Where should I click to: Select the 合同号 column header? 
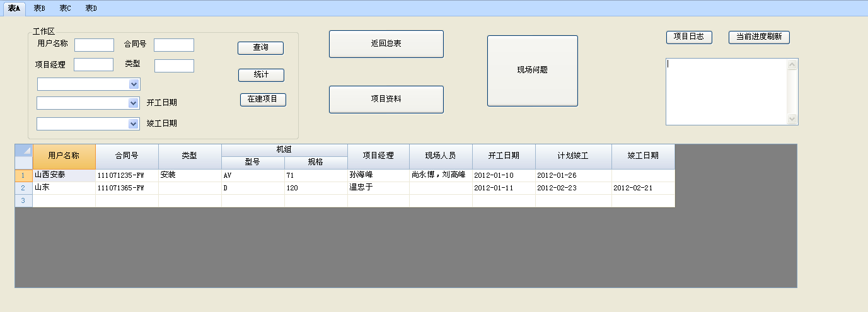click(127, 156)
